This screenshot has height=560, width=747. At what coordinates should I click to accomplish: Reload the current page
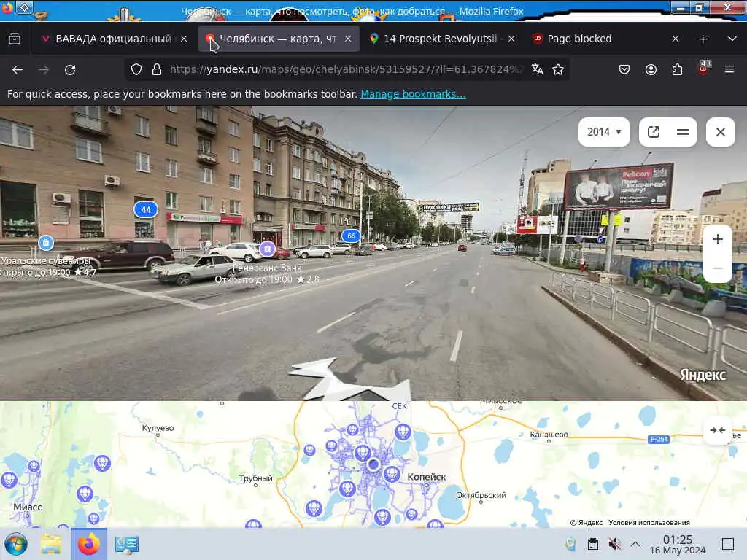click(x=70, y=70)
